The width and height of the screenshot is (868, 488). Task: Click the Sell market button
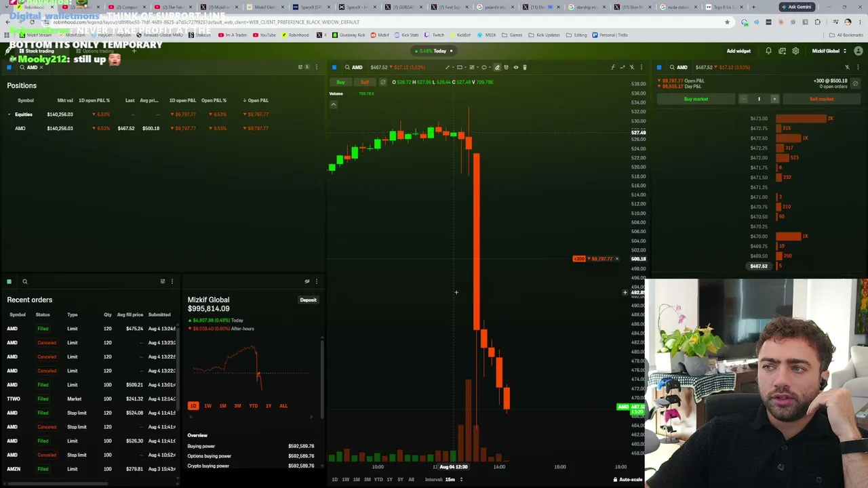tap(821, 99)
